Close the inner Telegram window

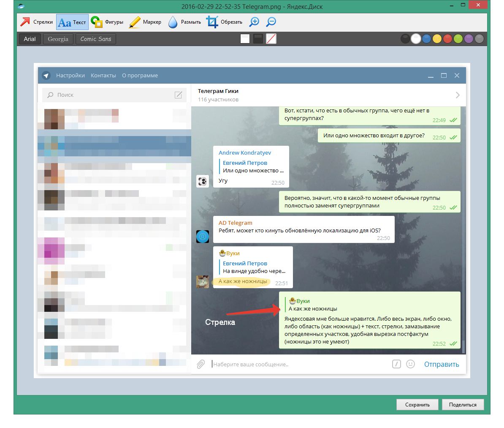[x=457, y=75]
